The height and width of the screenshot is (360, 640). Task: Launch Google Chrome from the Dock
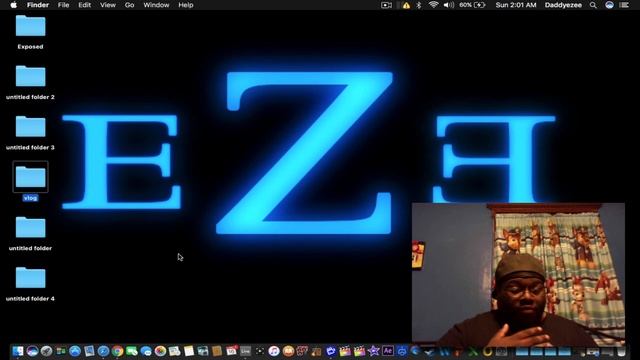pyautogui.click(x=118, y=351)
